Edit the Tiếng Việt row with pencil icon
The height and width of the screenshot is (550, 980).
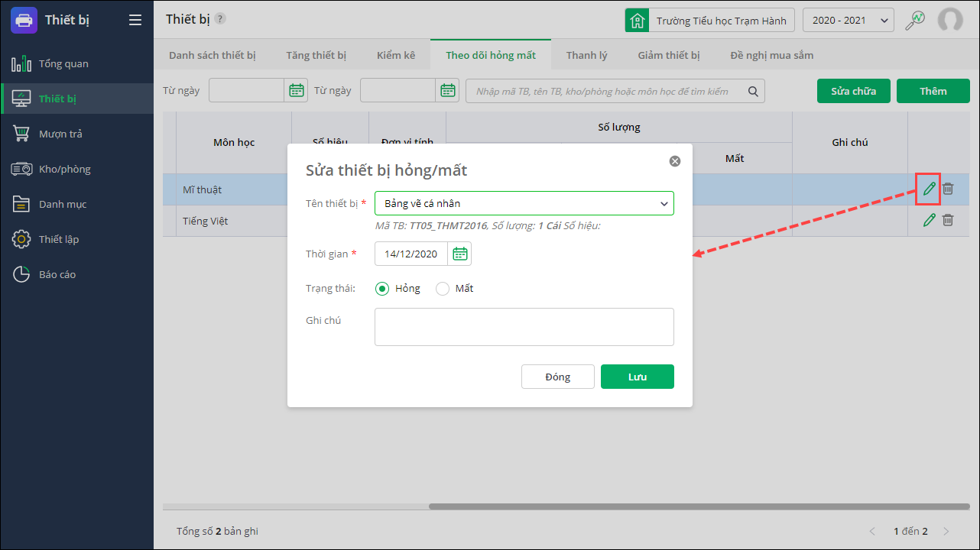coord(929,220)
